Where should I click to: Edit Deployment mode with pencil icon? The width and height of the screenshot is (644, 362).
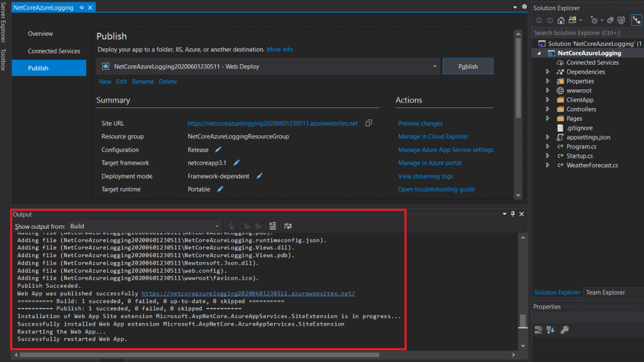[x=259, y=176]
